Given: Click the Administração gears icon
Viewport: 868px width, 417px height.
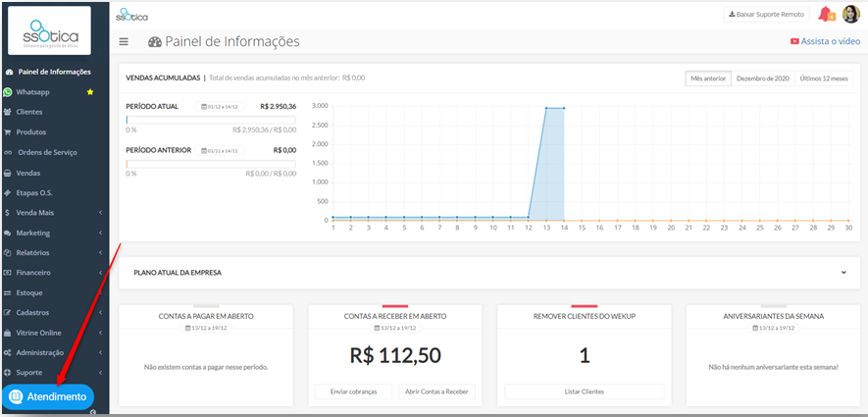Looking at the screenshot, I should click(x=8, y=353).
